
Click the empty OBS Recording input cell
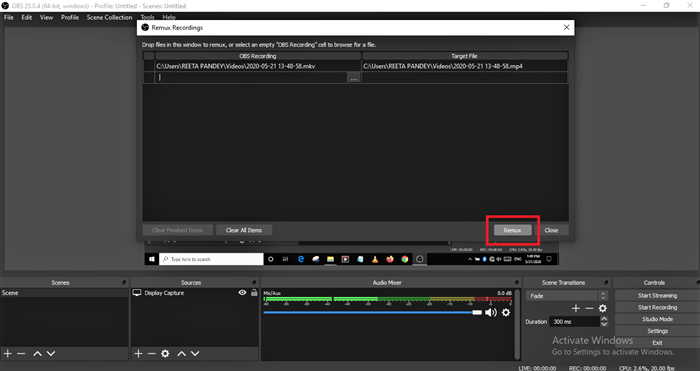click(251, 78)
